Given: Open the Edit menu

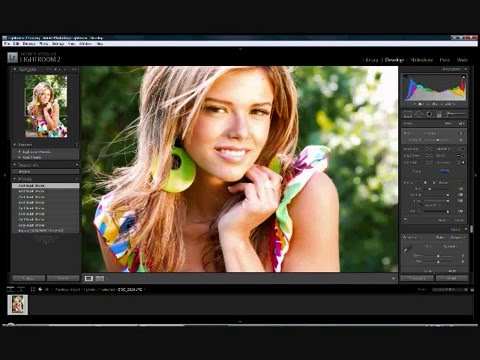Looking at the screenshot, I should click(16, 44).
